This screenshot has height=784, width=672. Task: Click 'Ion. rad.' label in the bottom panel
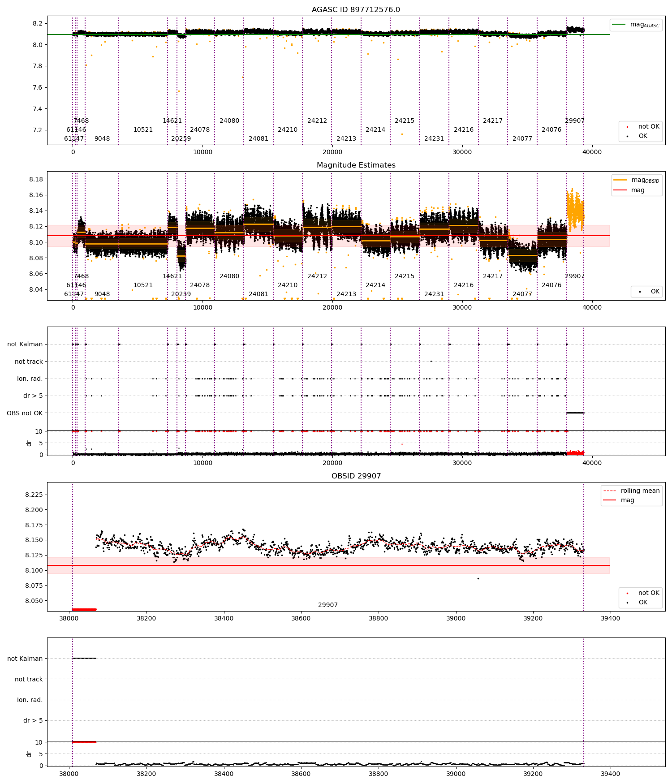pyautogui.click(x=30, y=700)
